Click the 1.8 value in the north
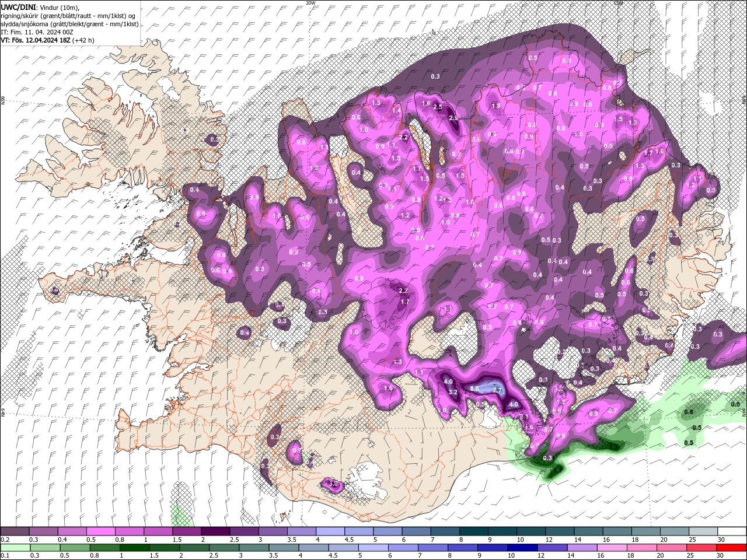 (x=497, y=106)
